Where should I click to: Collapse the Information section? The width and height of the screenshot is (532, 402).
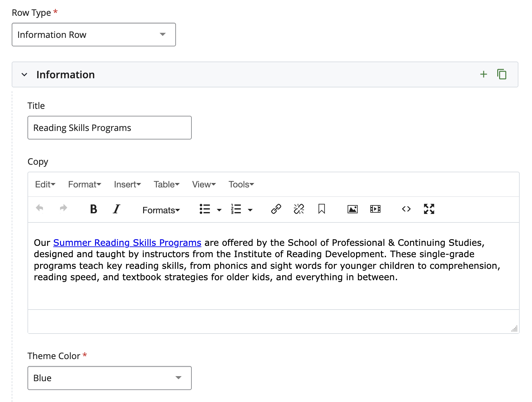(x=25, y=74)
